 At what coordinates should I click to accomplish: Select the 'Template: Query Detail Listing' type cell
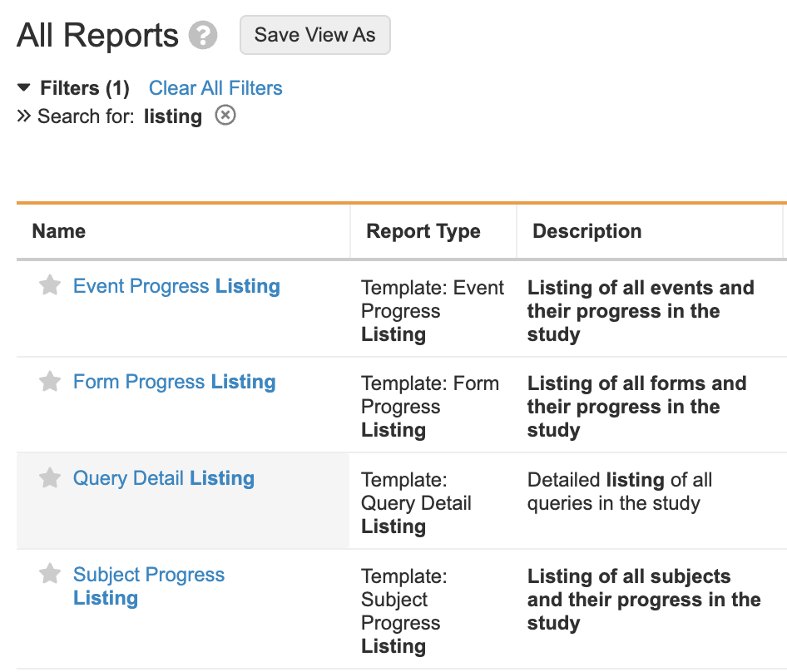pos(416,503)
